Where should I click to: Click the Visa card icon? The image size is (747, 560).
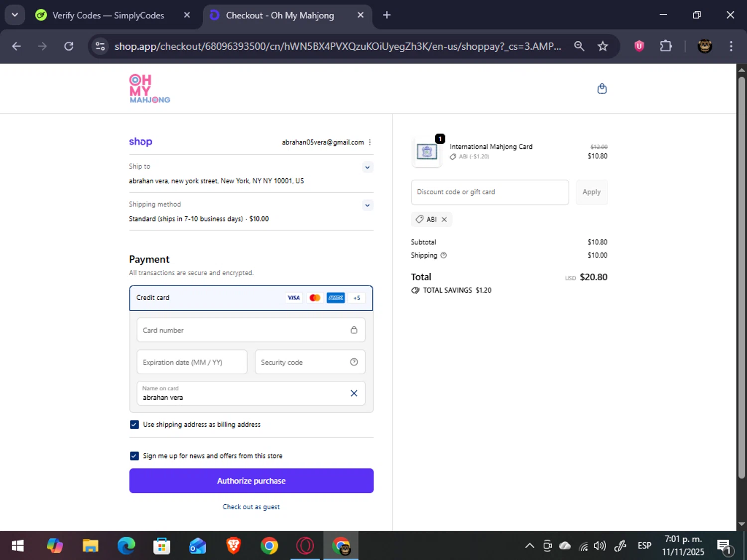point(293,298)
